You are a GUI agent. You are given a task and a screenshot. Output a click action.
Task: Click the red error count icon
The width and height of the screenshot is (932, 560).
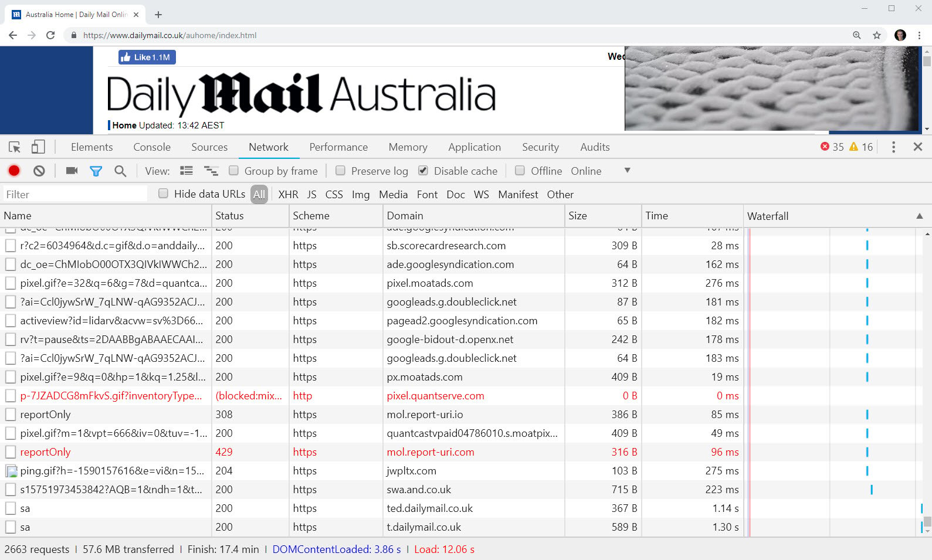point(825,147)
